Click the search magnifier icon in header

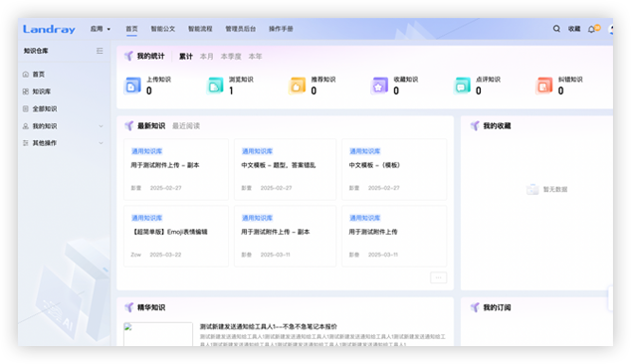pos(556,29)
